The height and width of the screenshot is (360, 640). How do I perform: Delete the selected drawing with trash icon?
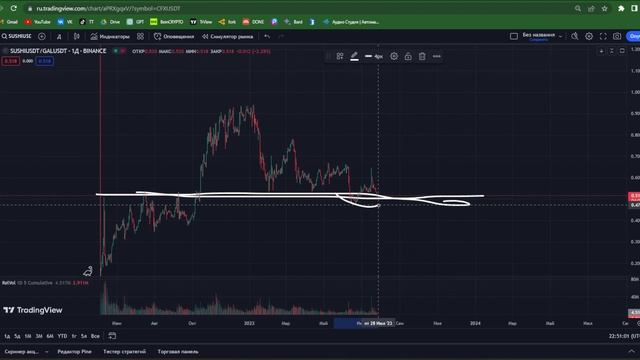[422, 56]
